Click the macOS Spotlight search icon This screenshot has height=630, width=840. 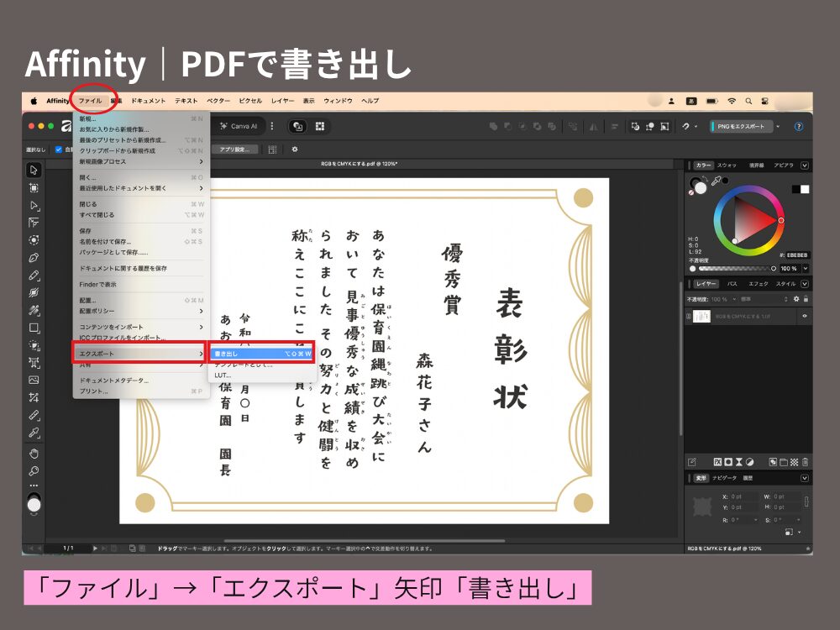[748, 101]
